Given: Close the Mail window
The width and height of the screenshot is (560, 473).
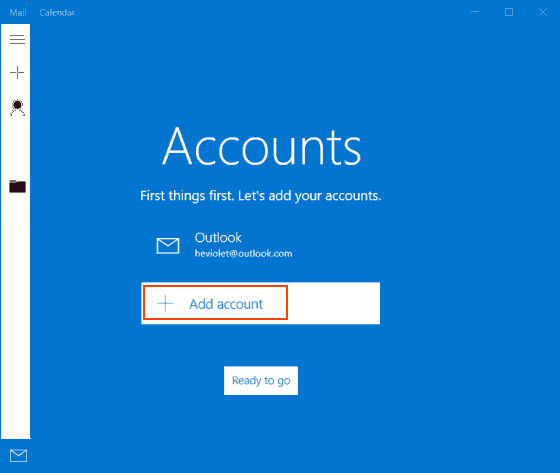Looking at the screenshot, I should pos(543,12).
